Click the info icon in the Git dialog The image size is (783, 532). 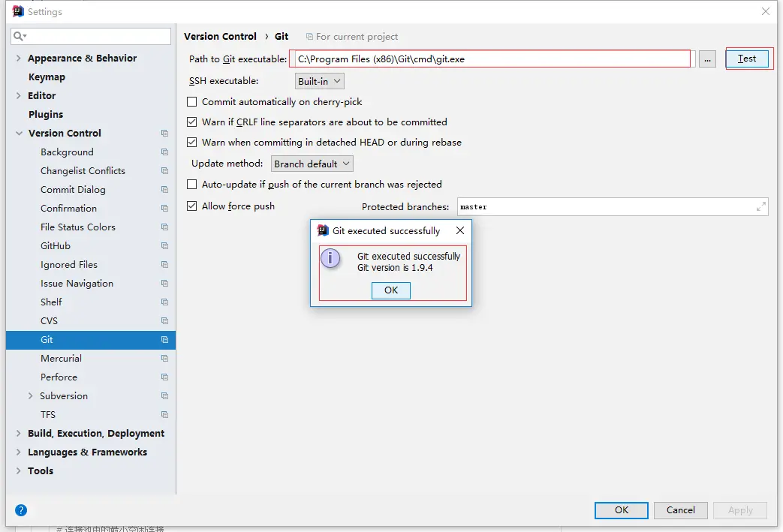tap(330, 258)
